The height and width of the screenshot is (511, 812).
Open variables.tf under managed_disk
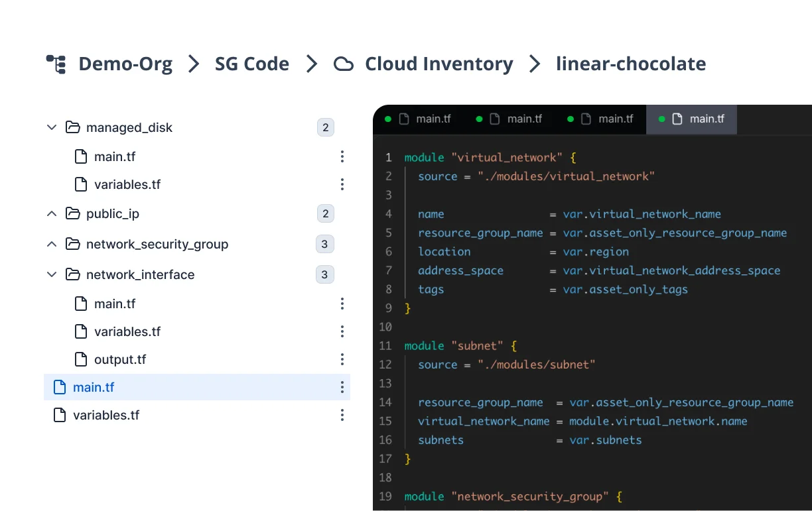point(127,185)
